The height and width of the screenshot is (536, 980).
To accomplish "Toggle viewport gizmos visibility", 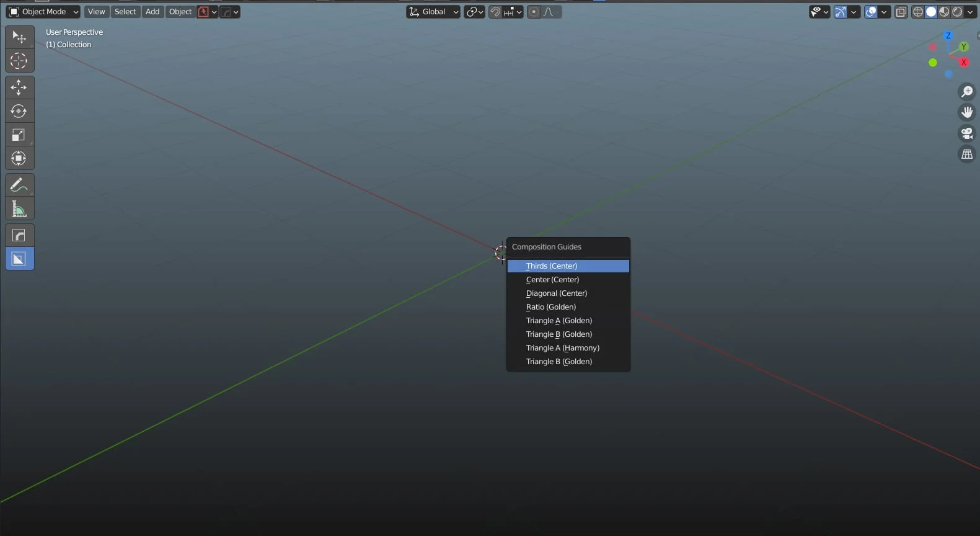I will coord(841,12).
